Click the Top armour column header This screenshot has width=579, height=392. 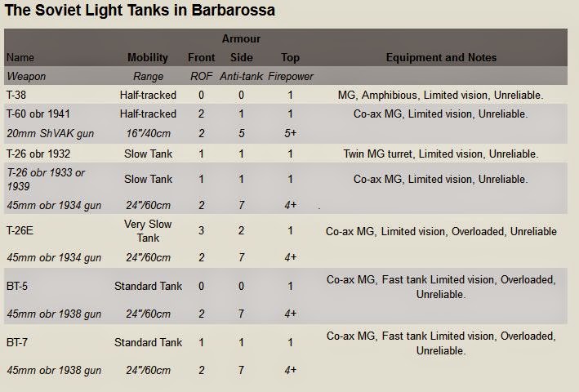point(290,58)
